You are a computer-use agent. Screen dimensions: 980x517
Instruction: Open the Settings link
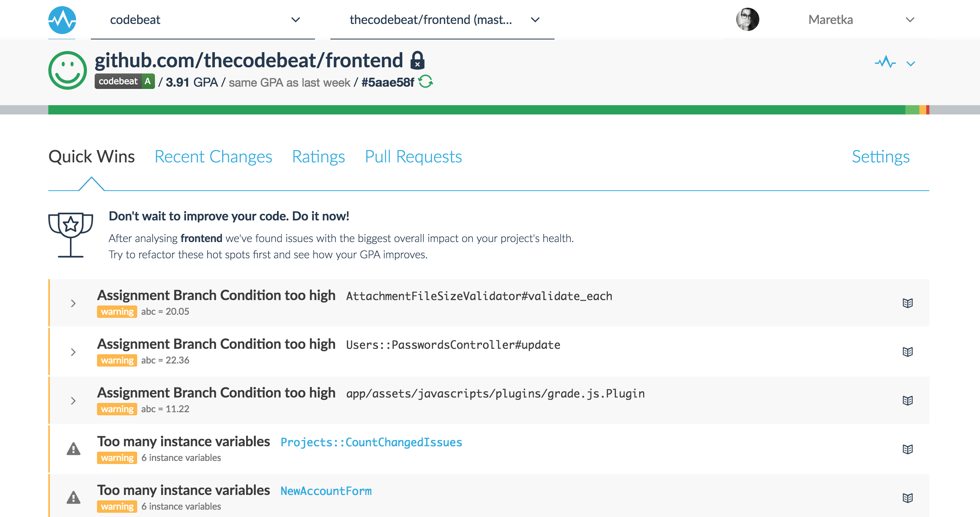pyautogui.click(x=881, y=157)
